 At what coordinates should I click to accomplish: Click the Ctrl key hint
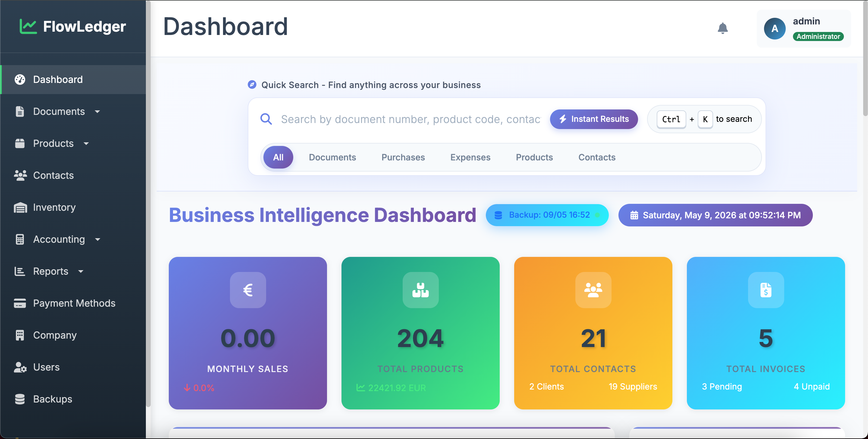671,119
